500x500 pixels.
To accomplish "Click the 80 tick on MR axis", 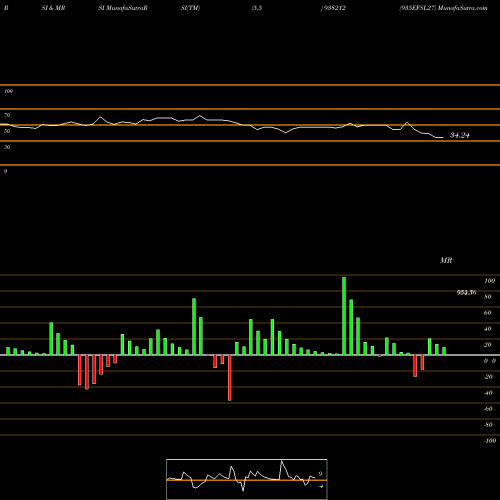I will 488,297.
